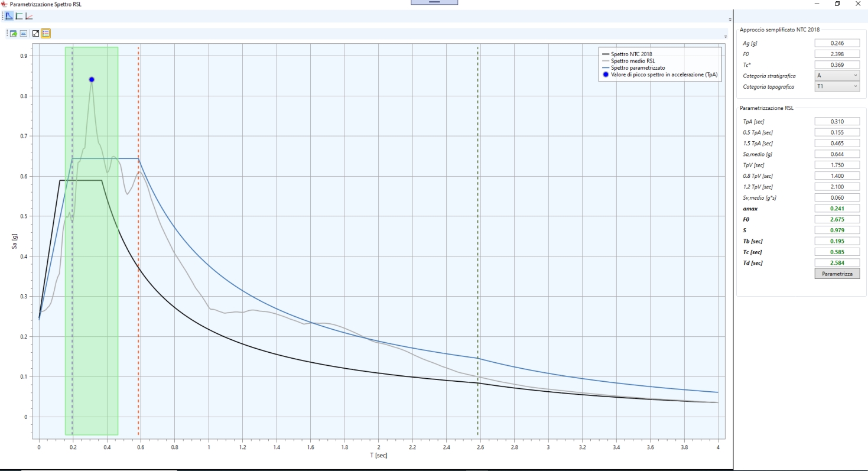The height and width of the screenshot is (471, 868).
Task: Click the 'Spettro NTC 2018' legend entry
Action: tap(627, 54)
